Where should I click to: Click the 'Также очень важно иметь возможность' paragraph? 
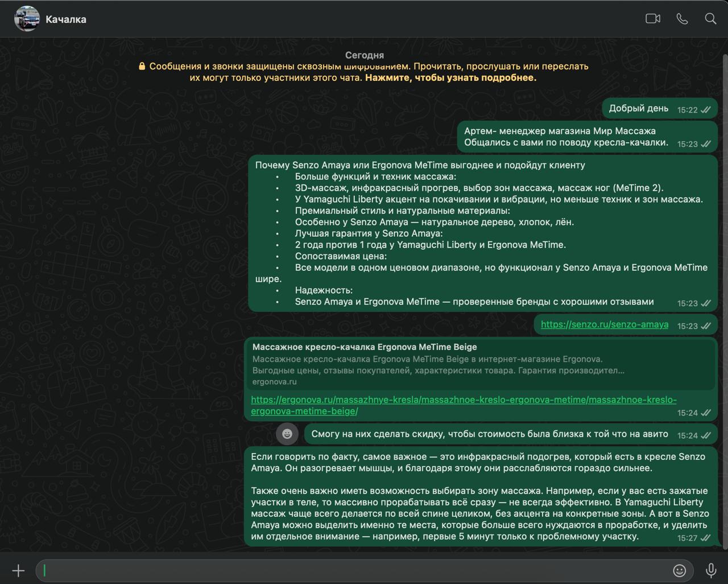[479, 513]
